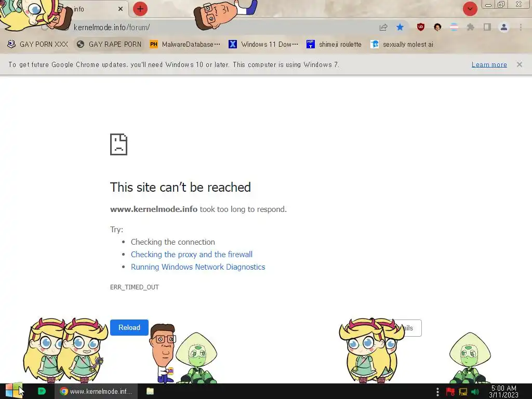The width and height of the screenshot is (532, 399).
Task: Click the sad page error icon
Action: point(119,144)
